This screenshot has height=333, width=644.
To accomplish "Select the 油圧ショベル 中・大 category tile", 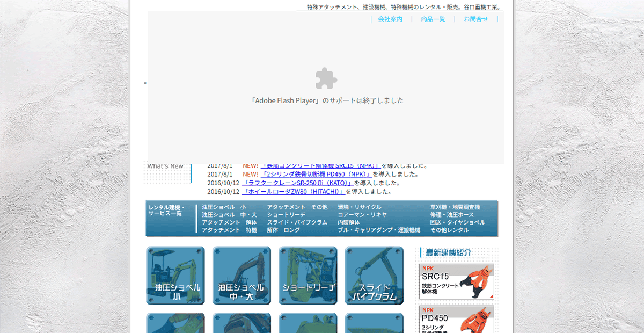I will pos(241,276).
